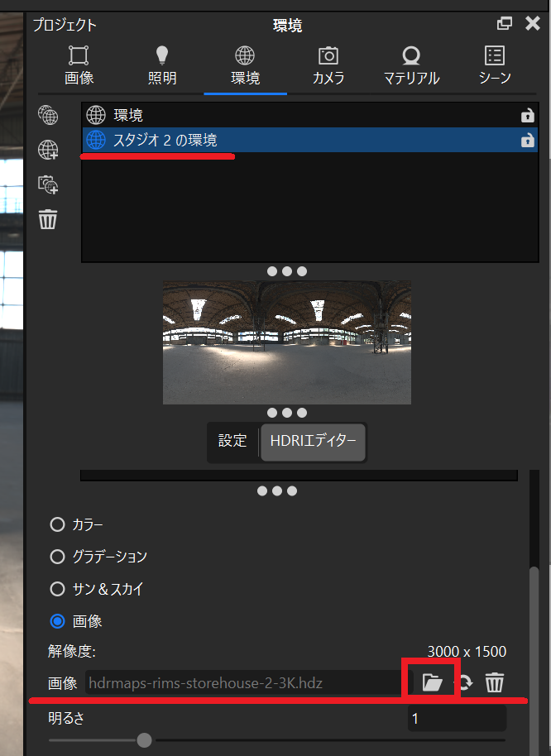The height and width of the screenshot is (756, 551).
Task: Open the 画像 (Image) tab
Action: coord(79,66)
